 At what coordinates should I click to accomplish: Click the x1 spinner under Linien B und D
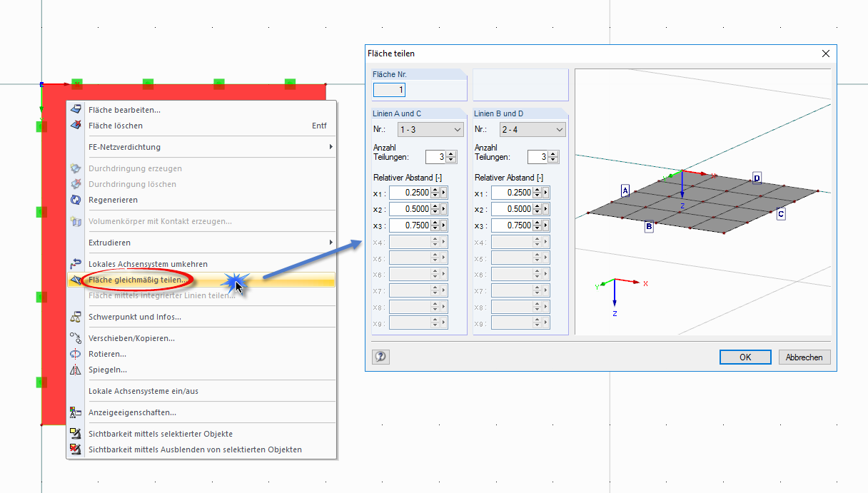coord(538,193)
